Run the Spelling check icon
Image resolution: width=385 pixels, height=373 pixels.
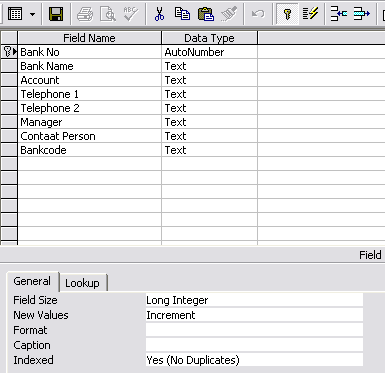pos(131,14)
